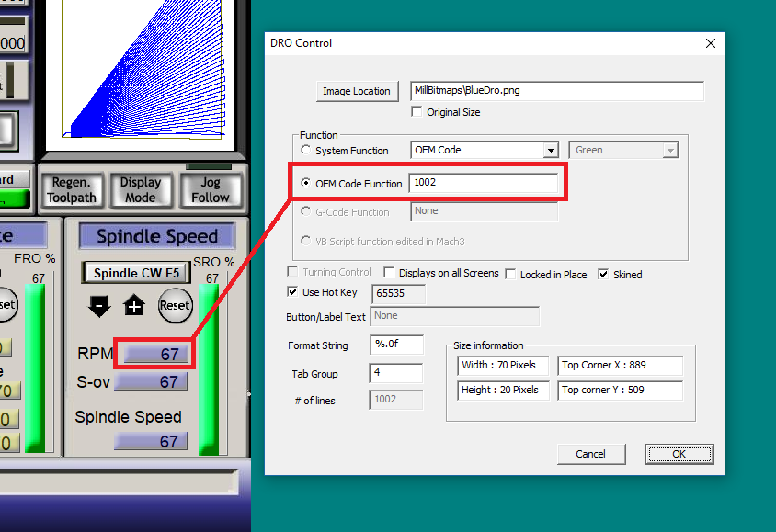Viewport: 776px width, 532px height.
Task: Increase spindle speed with plus arrow icon
Action: click(x=134, y=306)
